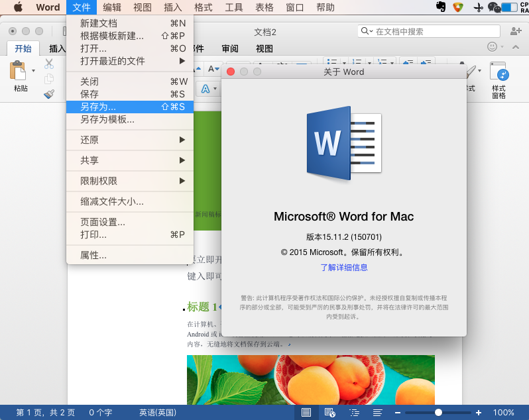Click the Cut scissors icon

tap(49, 64)
